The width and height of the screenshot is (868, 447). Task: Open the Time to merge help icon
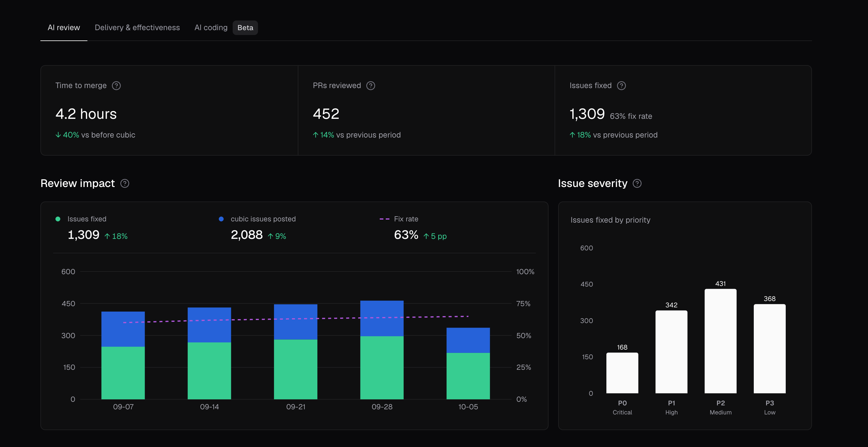[116, 86]
